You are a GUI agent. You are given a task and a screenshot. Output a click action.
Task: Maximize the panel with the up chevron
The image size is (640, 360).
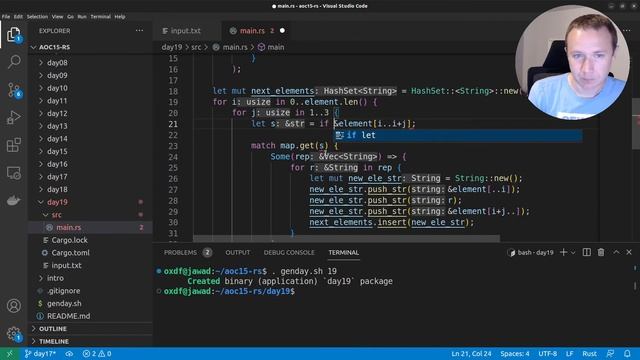click(616, 252)
